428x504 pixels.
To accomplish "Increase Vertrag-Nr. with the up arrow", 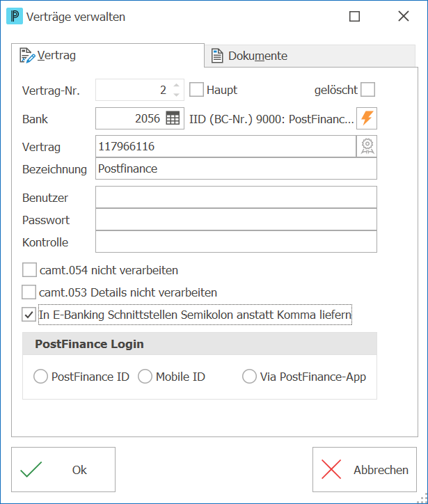I will 176,85.
